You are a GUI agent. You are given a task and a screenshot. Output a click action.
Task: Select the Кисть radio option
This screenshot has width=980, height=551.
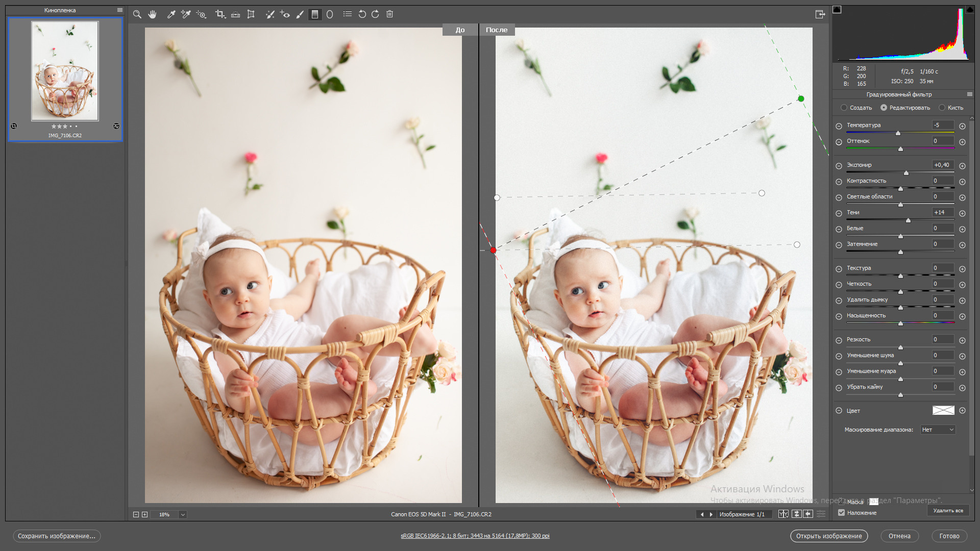click(x=942, y=108)
